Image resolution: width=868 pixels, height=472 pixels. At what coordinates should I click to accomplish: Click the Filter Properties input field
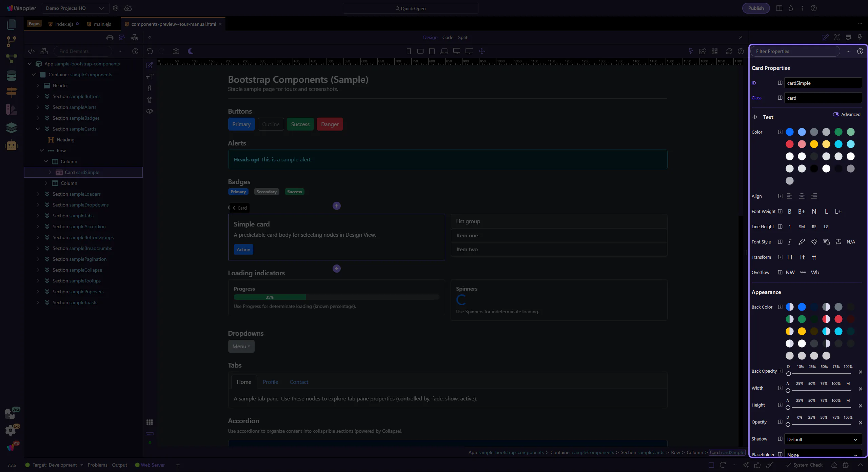pos(795,51)
